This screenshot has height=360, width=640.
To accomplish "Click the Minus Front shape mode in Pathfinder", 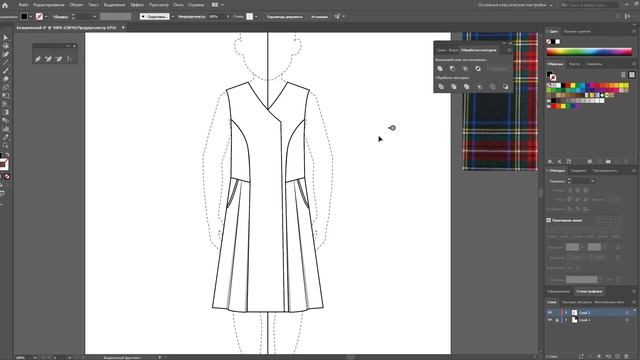I will click(x=453, y=69).
